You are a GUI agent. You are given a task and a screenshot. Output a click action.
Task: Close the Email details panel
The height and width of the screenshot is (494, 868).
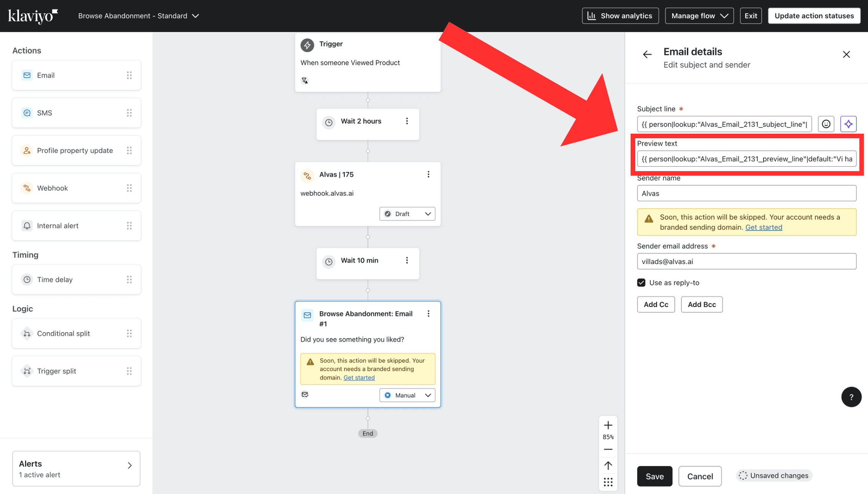(x=846, y=55)
